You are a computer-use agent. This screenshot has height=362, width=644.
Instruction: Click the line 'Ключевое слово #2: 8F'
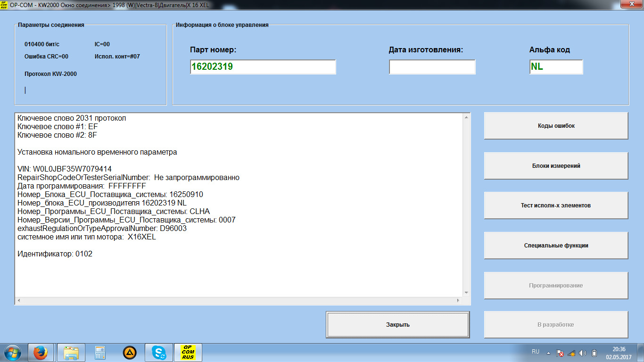coord(58,135)
